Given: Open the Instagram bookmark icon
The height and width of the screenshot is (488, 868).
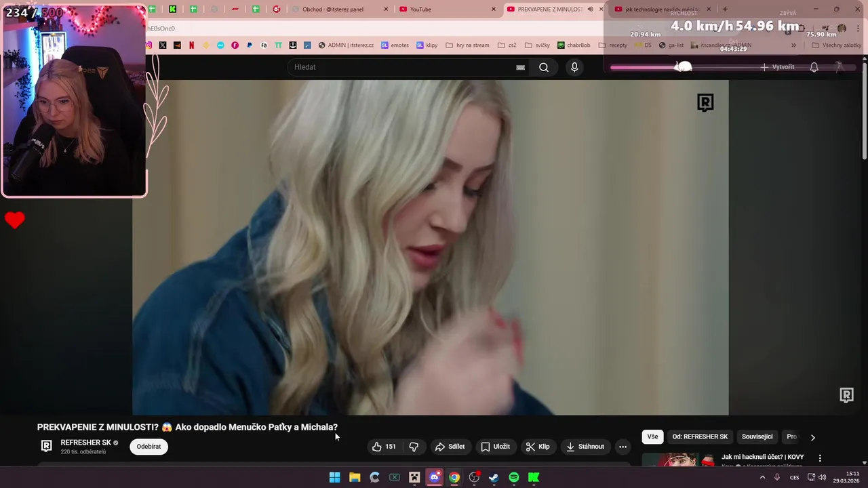Looking at the screenshot, I should coord(149,45).
